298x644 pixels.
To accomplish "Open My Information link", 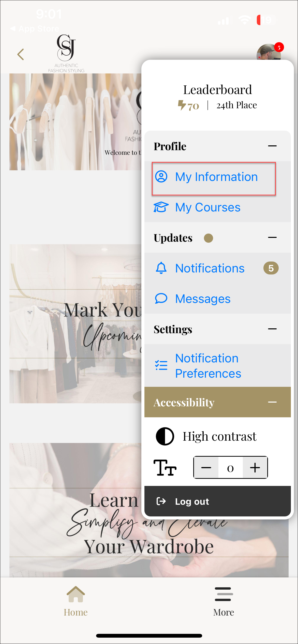I will (x=216, y=177).
